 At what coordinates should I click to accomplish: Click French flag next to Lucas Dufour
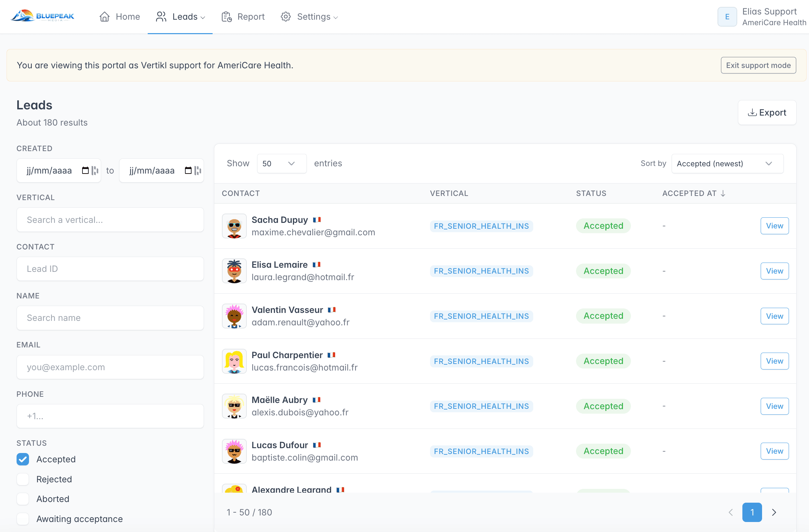(x=317, y=445)
